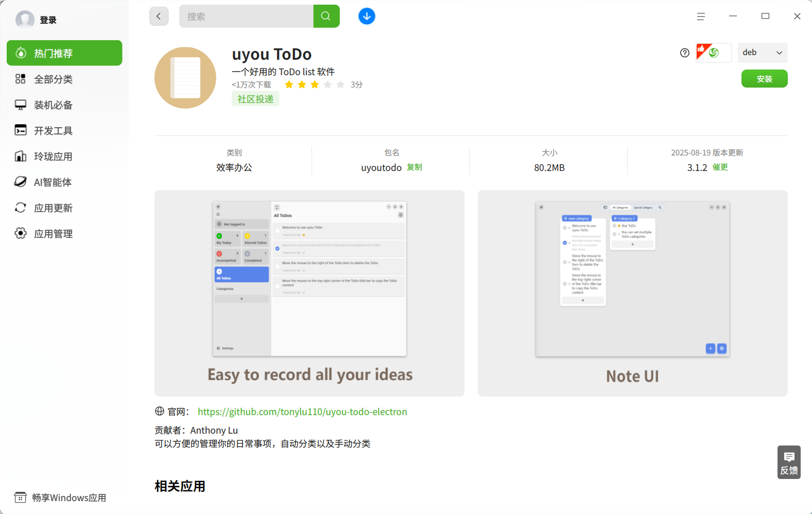Image resolution: width=812 pixels, height=514 pixels.
Task: Click the thumbs-up deepin badge icon
Action: [714, 53]
